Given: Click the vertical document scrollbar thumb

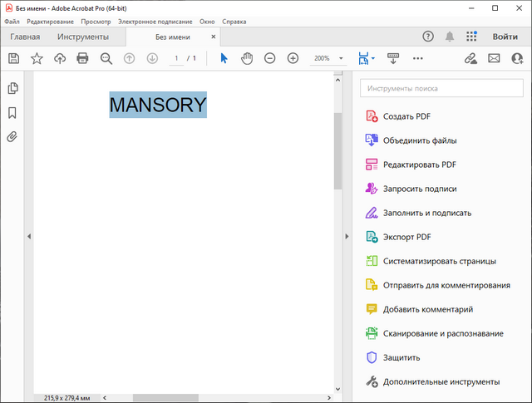Looking at the screenshot, I should tap(337, 150).
